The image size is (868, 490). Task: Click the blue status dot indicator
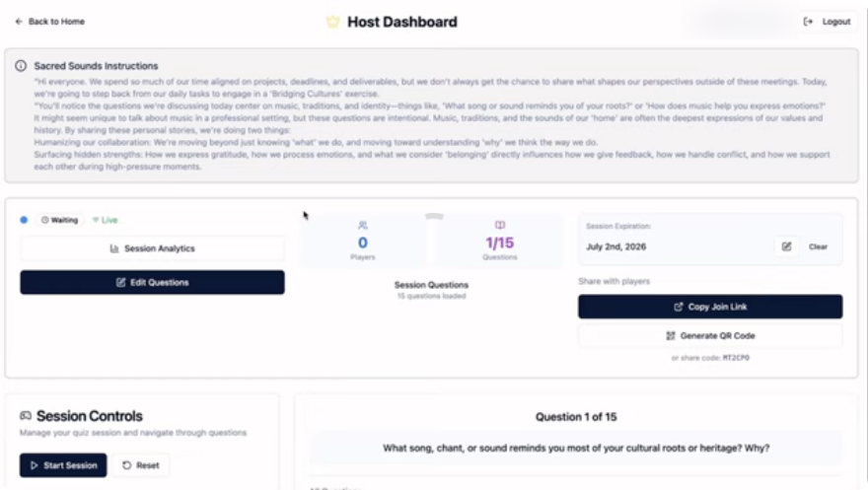point(24,220)
